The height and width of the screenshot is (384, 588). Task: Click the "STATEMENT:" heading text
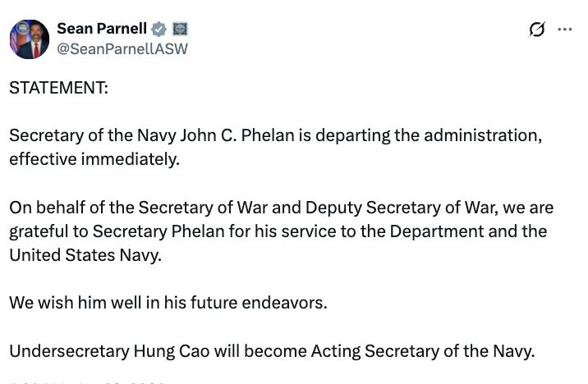click(x=58, y=87)
